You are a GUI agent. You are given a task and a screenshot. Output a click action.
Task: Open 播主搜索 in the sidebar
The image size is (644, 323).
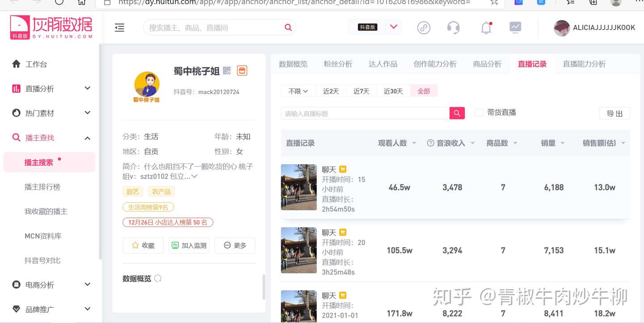pyautogui.click(x=49, y=162)
